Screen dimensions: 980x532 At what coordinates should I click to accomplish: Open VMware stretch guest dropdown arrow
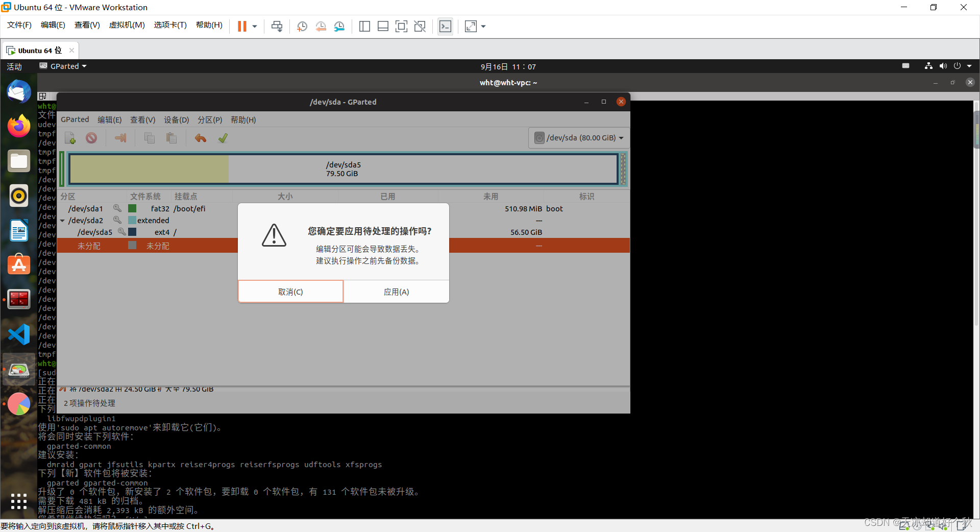483,27
